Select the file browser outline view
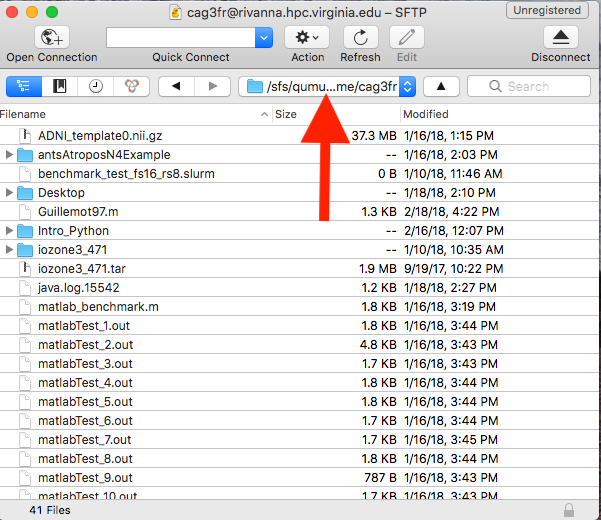The image size is (601, 520). coord(24,87)
